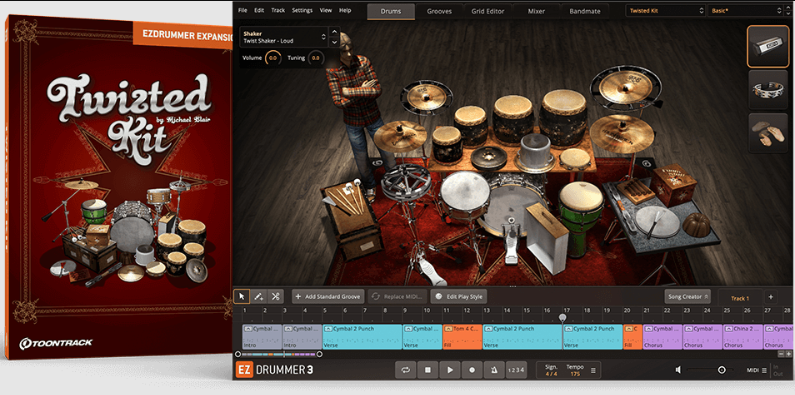
Task: Zoom in timeline with plus button
Action: point(788,354)
